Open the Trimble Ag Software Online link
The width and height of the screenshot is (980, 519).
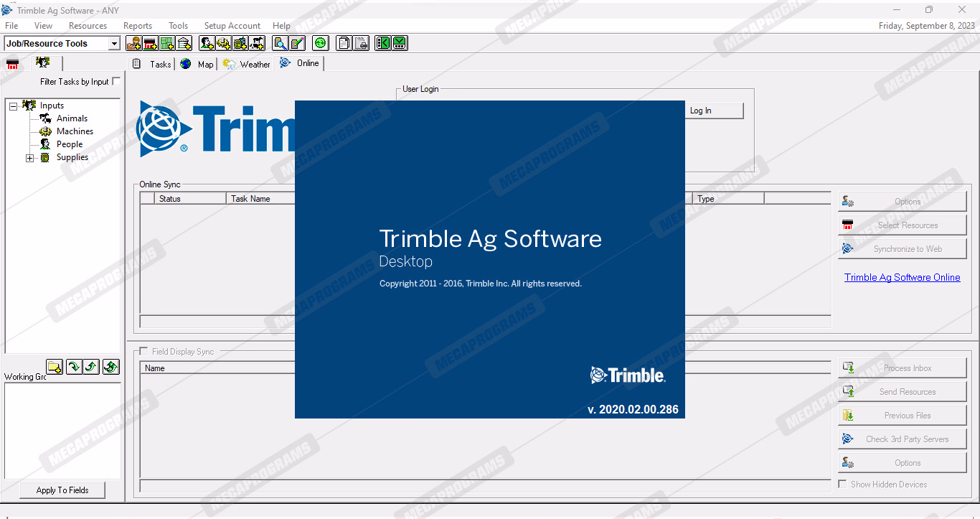pos(902,277)
